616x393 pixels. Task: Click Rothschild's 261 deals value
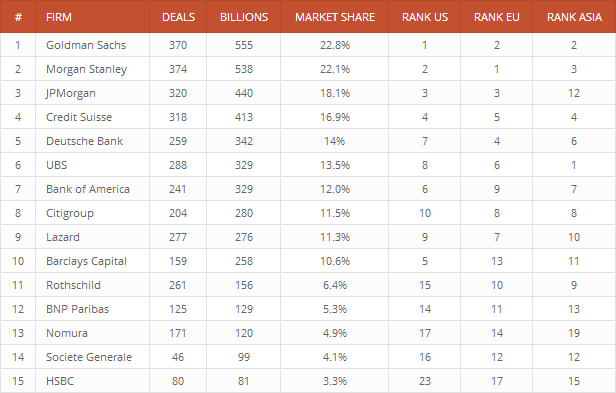pos(178,285)
